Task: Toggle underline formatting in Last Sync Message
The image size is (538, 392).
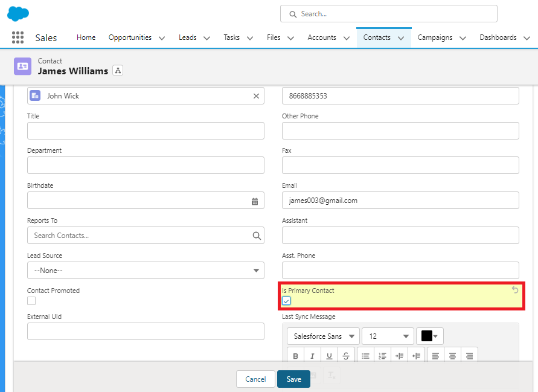Action: coord(329,356)
